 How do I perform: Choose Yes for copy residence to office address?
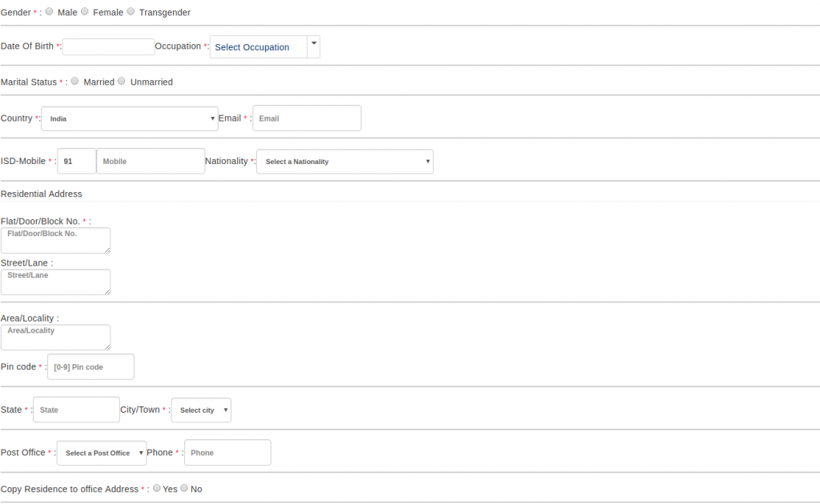click(x=157, y=488)
